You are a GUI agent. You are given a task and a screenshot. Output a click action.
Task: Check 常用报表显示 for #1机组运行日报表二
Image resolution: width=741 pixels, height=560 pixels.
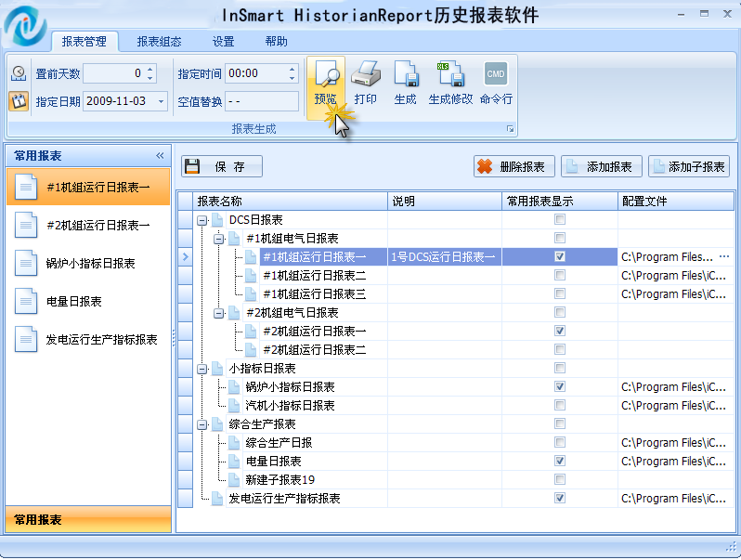pos(560,275)
